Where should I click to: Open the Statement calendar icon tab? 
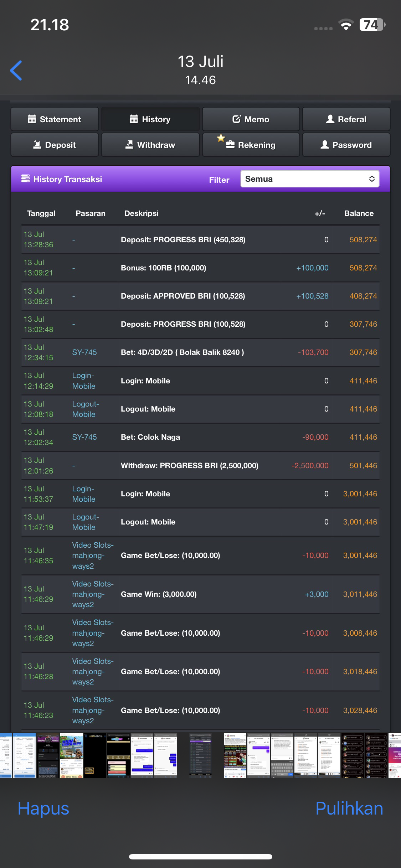point(32,119)
